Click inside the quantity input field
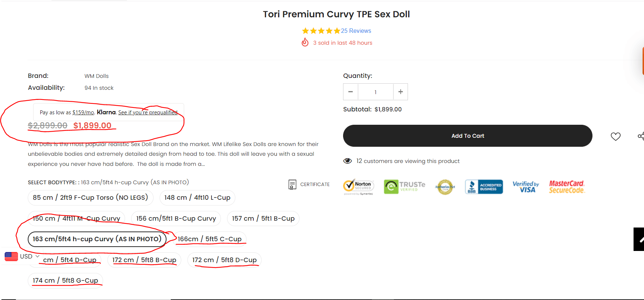Screen dimensions: 644x300 tap(375, 92)
